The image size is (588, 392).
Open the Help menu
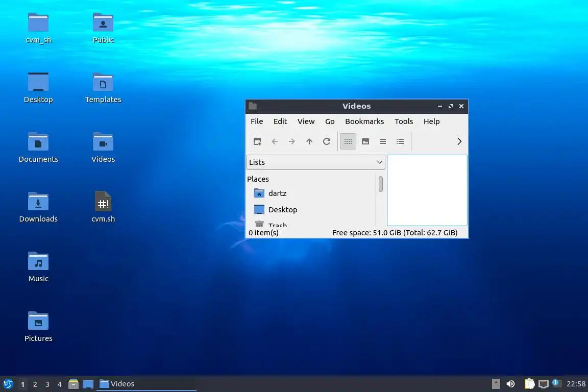pyautogui.click(x=432, y=121)
